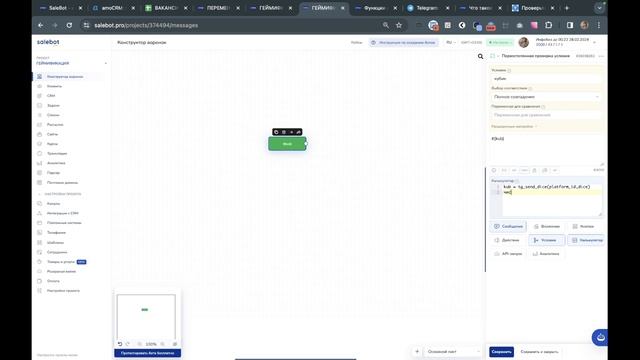Click the canvas search magnifier icon

click(480, 56)
